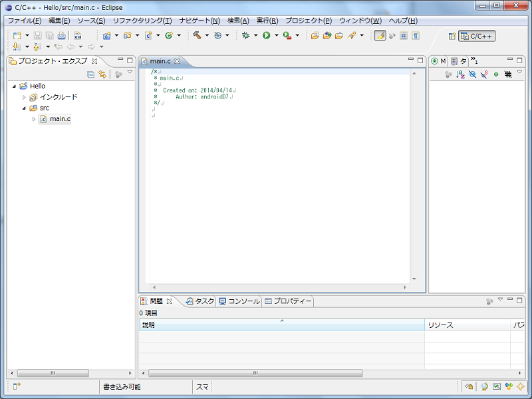Toggle Link with Editor in Project Explorer

pos(102,74)
